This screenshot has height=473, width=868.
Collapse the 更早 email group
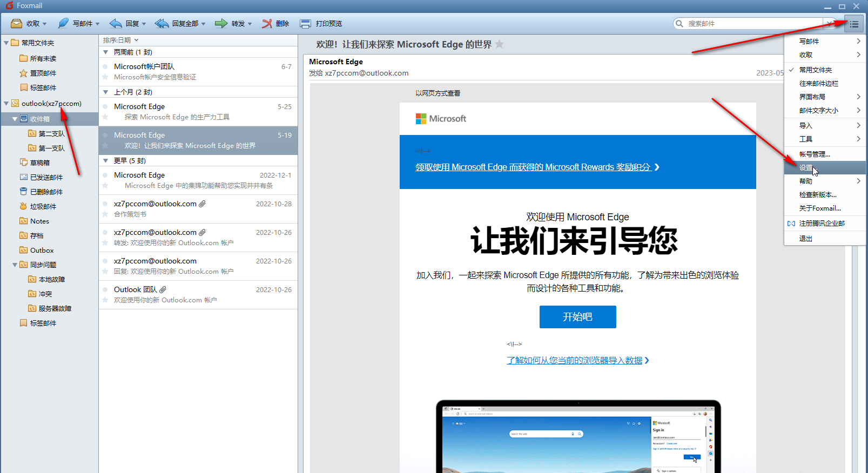pos(106,160)
